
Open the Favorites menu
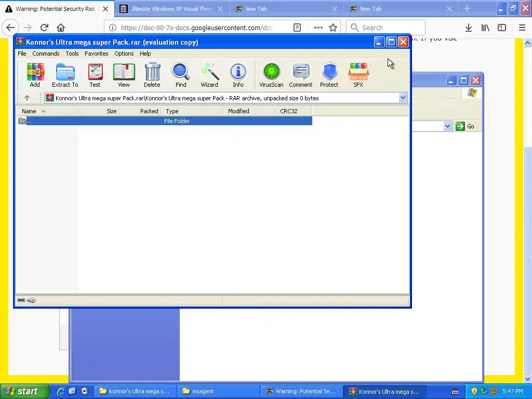[96, 54]
